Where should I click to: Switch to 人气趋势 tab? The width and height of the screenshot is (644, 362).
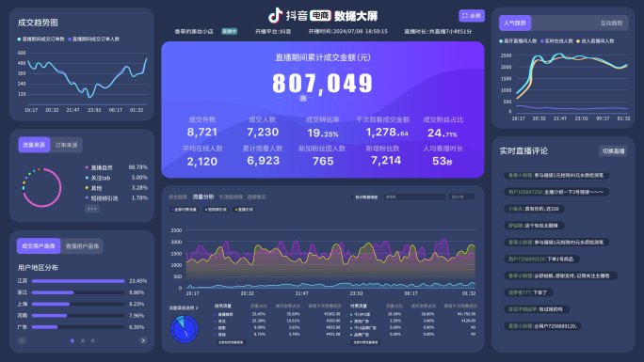pyautogui.click(x=515, y=23)
